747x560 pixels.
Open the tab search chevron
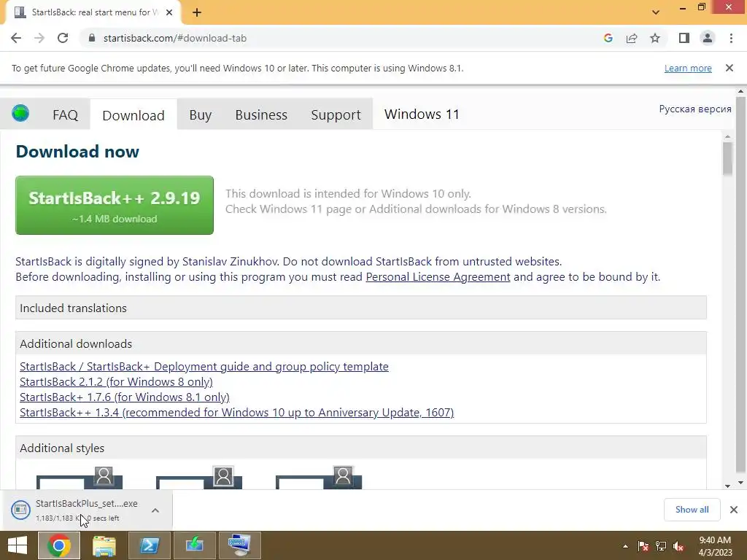pos(656,12)
